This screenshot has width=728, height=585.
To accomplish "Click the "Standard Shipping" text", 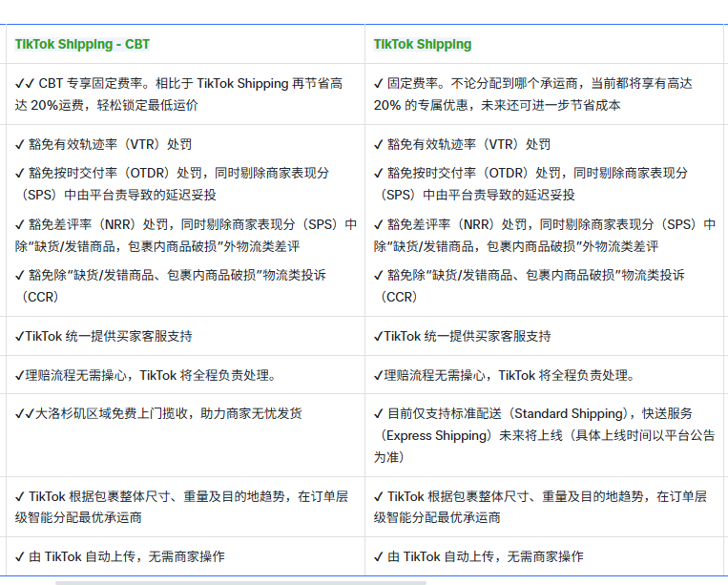I will click(x=570, y=414).
